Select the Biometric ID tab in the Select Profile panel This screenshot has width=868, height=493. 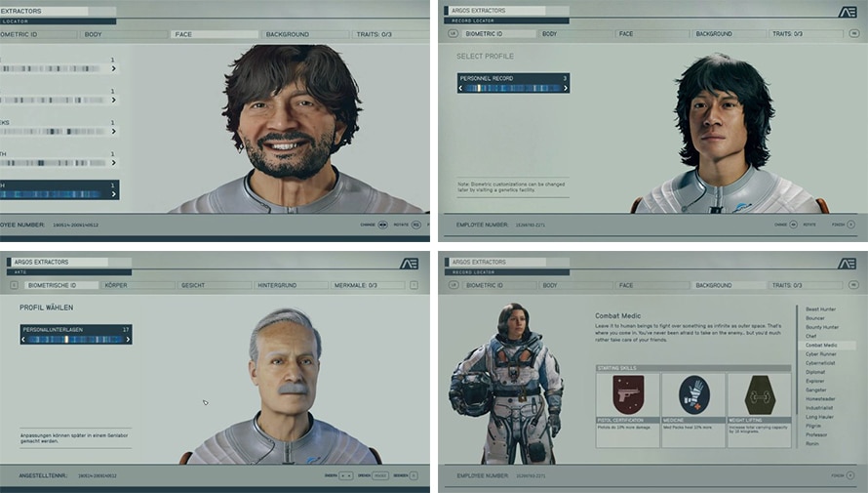(498, 34)
